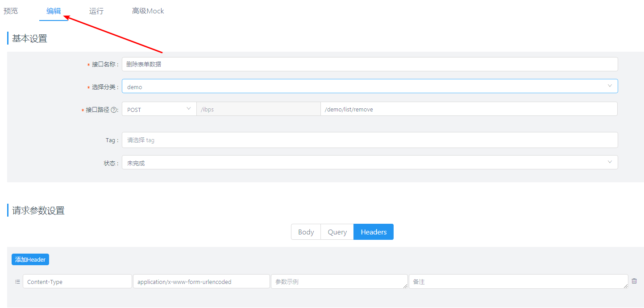
Task: Click the chevron arrow in the demo category field
Action: tap(610, 86)
